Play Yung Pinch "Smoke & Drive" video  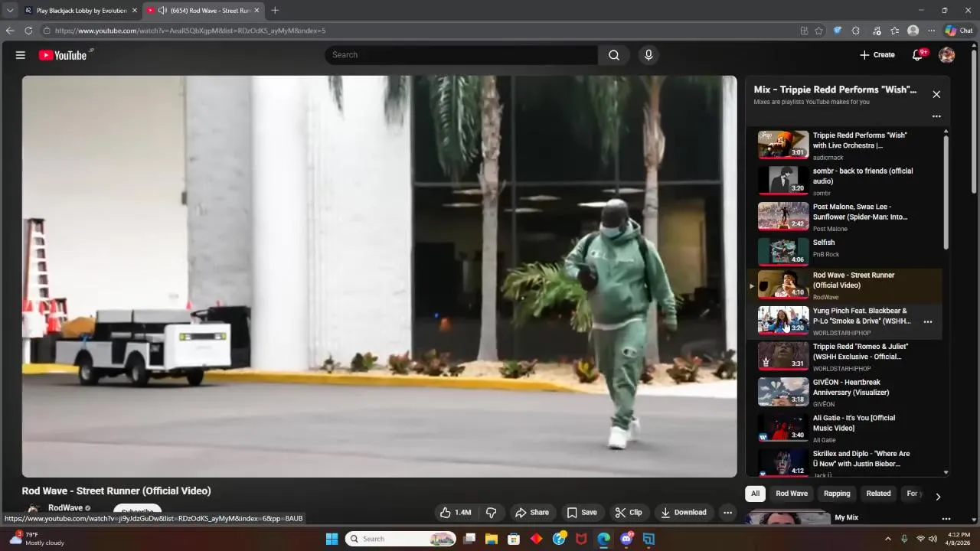click(x=846, y=321)
